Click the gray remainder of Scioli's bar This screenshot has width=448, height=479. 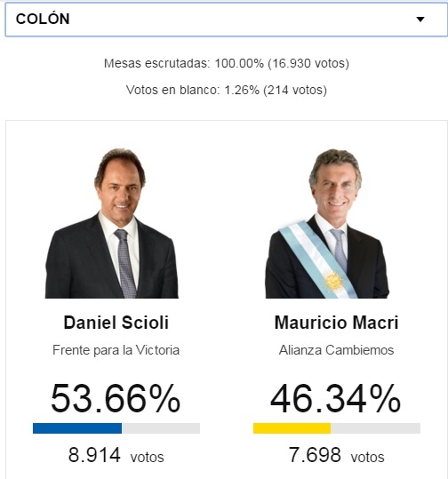coord(161,428)
